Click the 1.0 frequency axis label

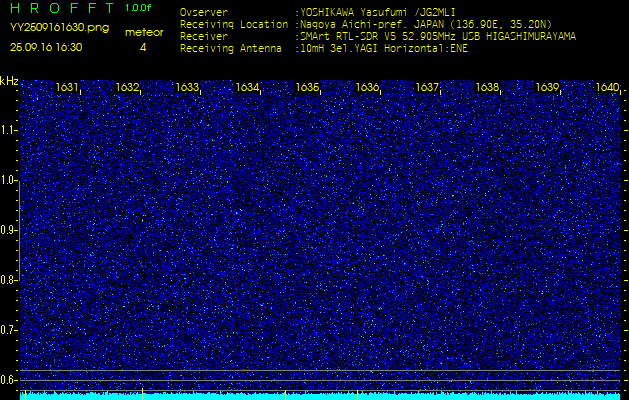(x=9, y=180)
